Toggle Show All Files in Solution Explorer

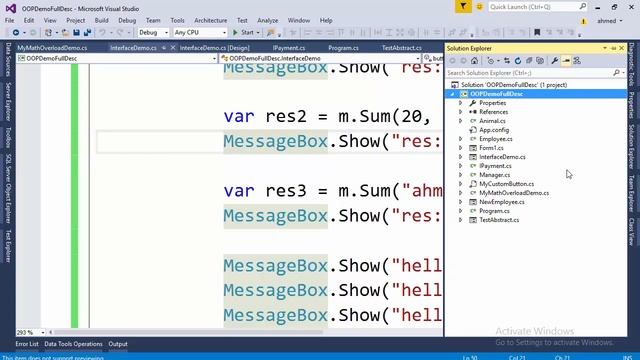540,61
